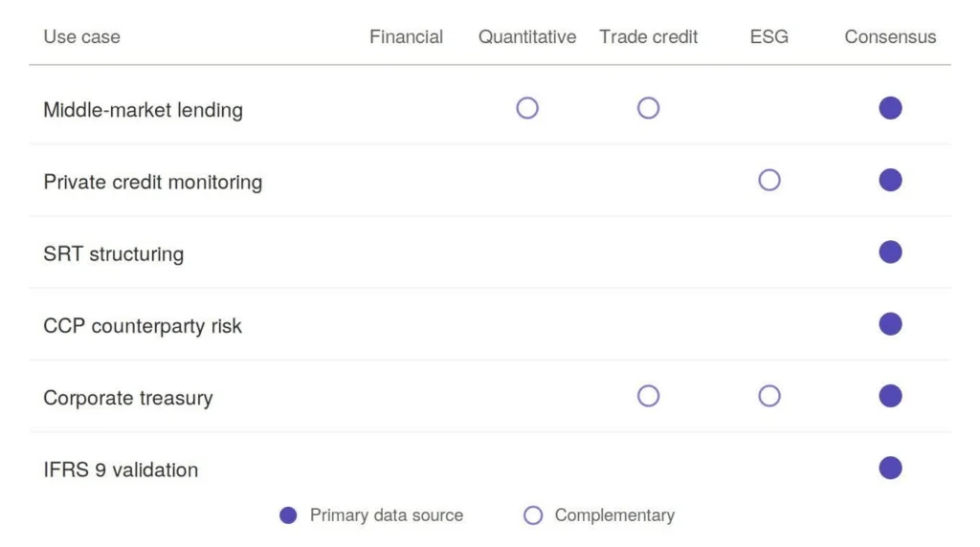
Task: Select the SRT structuring row label
Action: tap(114, 254)
